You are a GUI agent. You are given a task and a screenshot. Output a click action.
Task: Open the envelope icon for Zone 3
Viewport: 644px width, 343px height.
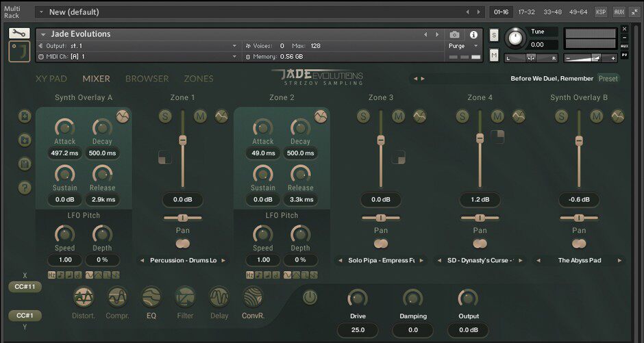tap(419, 116)
